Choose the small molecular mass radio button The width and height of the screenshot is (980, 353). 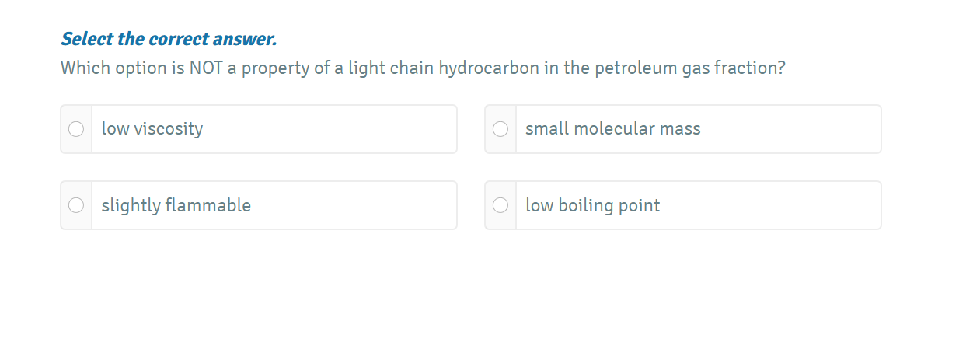click(500, 129)
